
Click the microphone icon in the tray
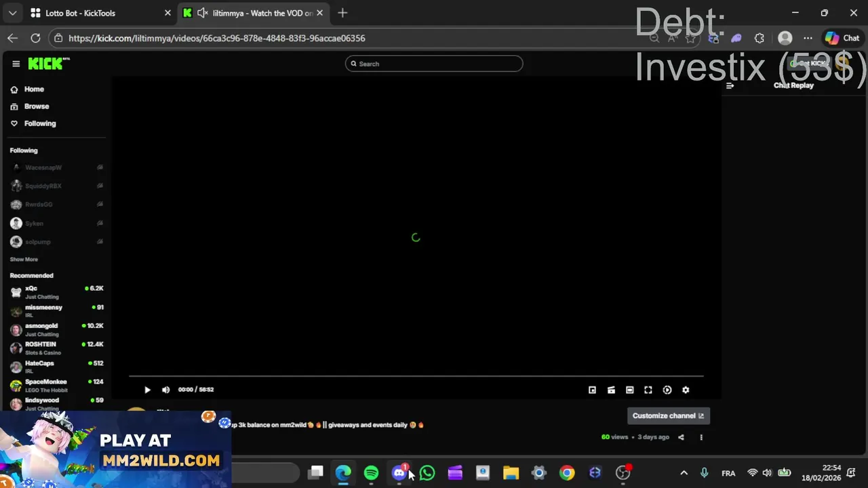coord(704,473)
